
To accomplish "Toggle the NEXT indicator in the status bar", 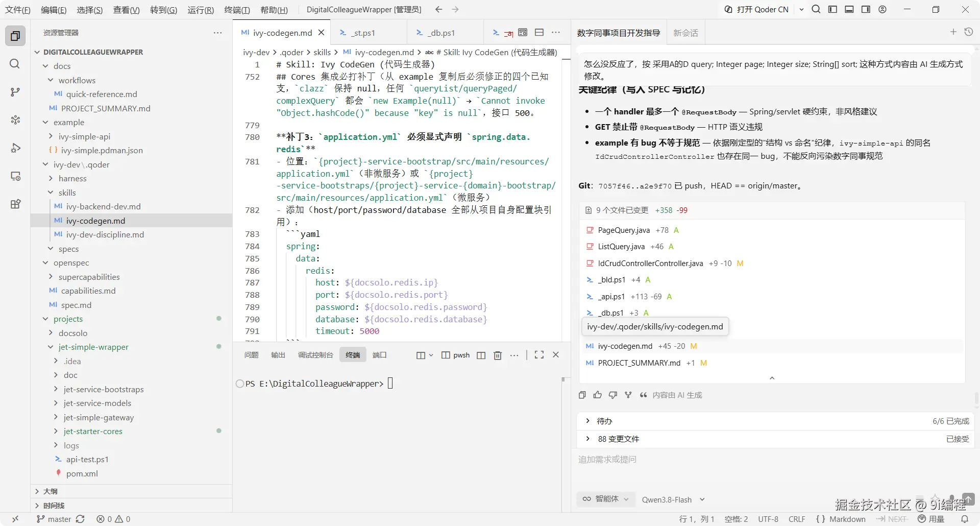I will (x=892, y=519).
